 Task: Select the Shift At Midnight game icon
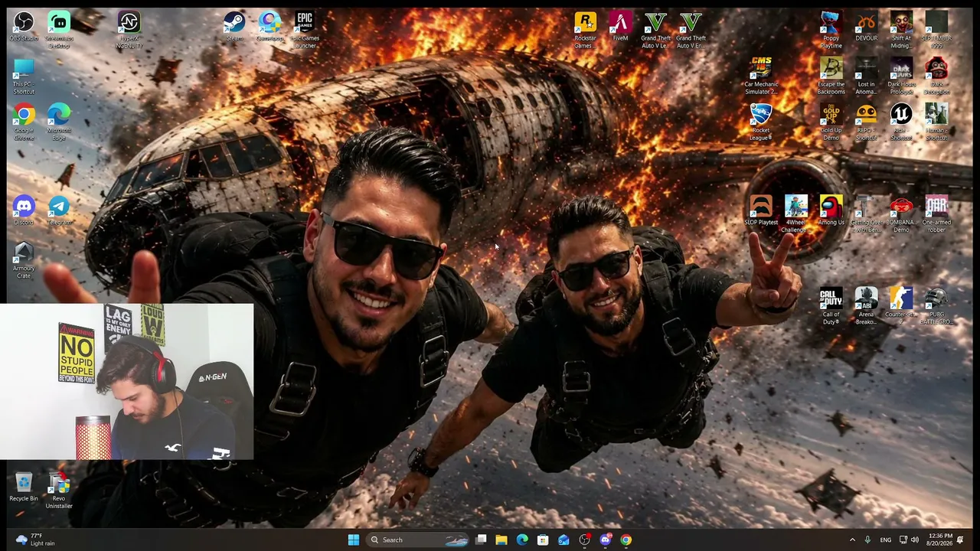[901, 30]
